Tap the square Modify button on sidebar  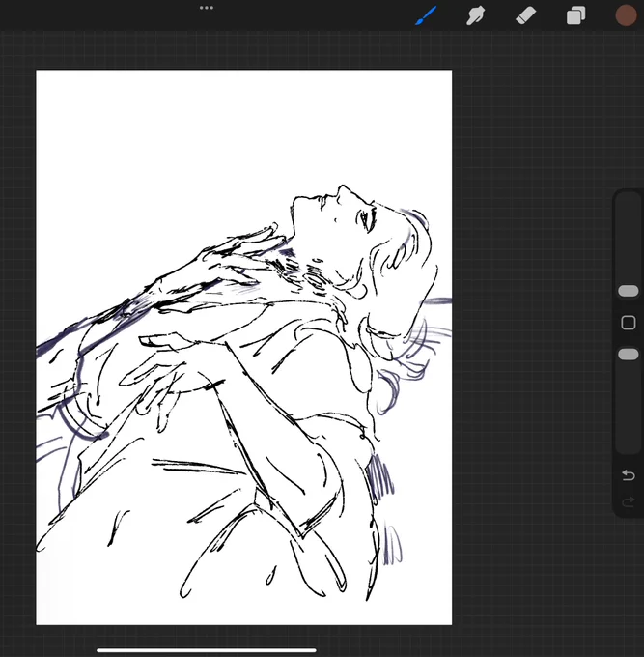coord(629,323)
